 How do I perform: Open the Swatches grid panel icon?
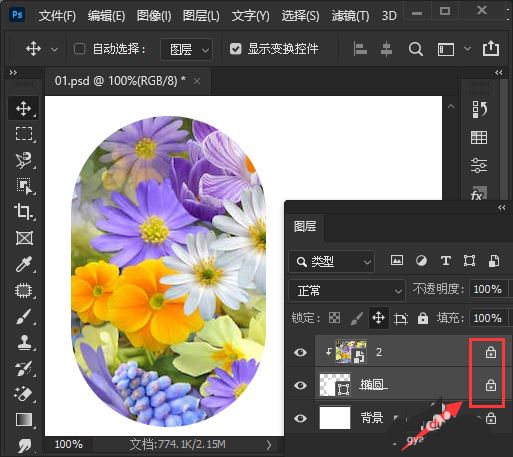point(479,137)
